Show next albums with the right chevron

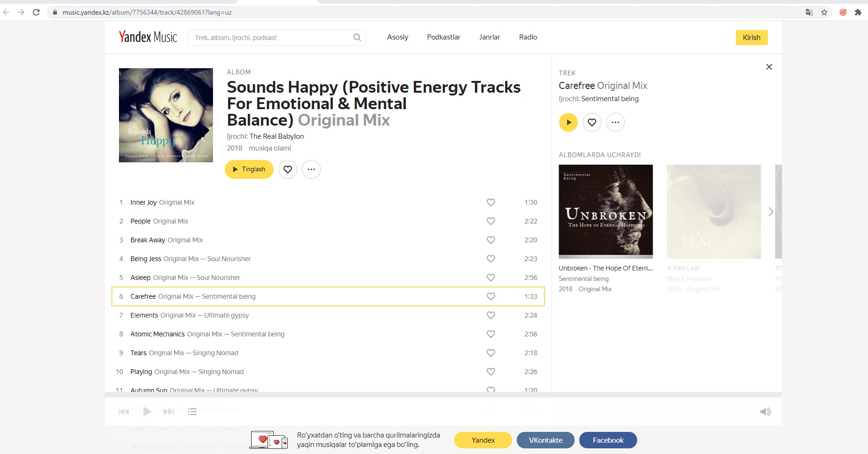point(771,212)
